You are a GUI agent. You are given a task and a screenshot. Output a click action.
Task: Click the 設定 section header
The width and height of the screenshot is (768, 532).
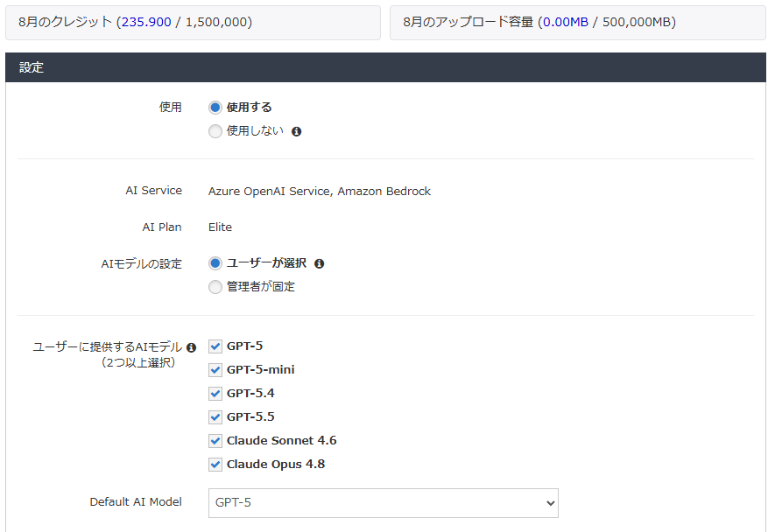(x=385, y=67)
